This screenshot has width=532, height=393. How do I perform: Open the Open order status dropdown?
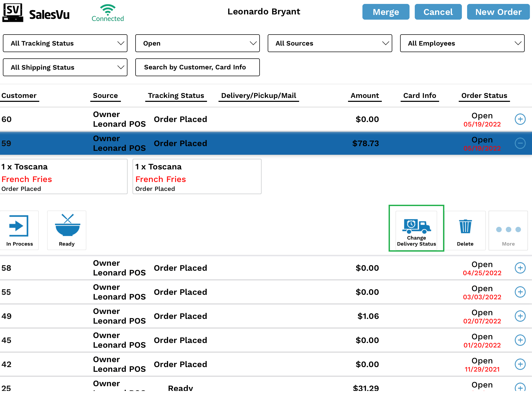point(197,43)
